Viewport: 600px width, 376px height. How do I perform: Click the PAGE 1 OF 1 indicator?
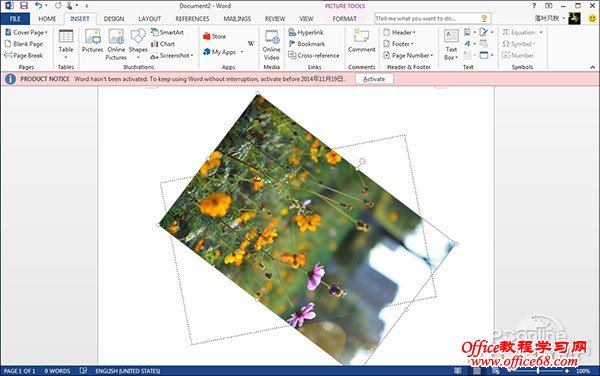pos(20,371)
